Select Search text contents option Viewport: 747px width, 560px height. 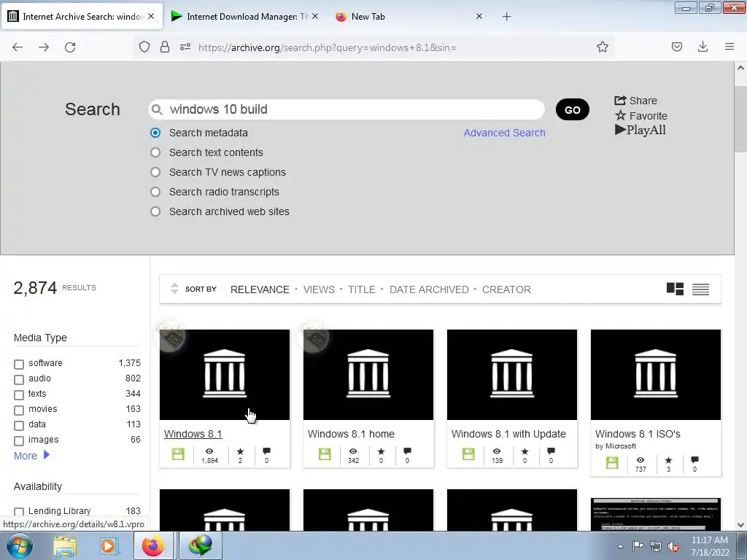(155, 152)
